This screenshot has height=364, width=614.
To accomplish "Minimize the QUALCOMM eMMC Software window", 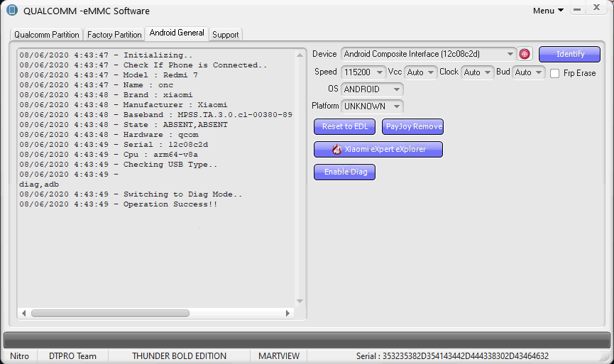I will tap(577, 9).
